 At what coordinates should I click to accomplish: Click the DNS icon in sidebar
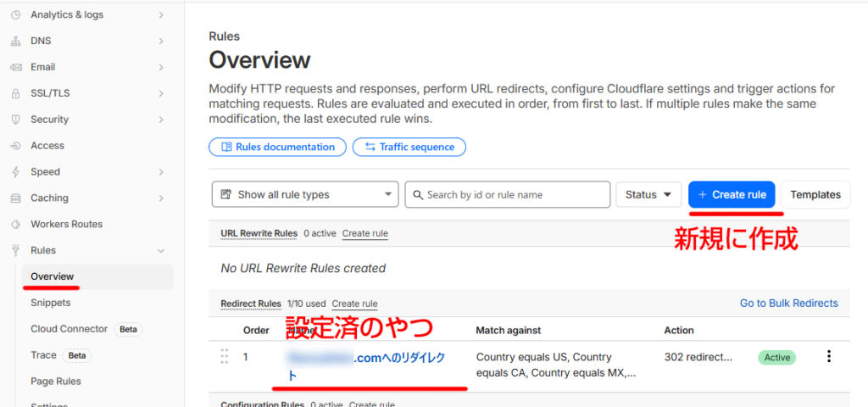[15, 41]
